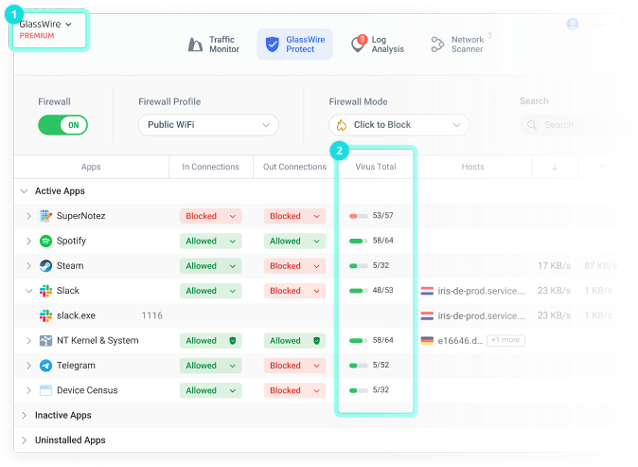Click the NT Kernel & System icon
Screen dimensions: 638x467
(x=46, y=340)
